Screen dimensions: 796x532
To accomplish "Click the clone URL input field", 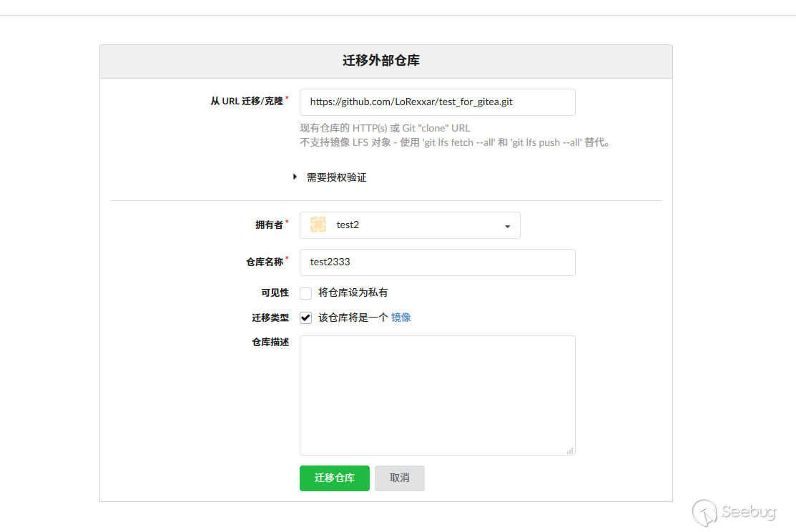I will click(x=437, y=102).
